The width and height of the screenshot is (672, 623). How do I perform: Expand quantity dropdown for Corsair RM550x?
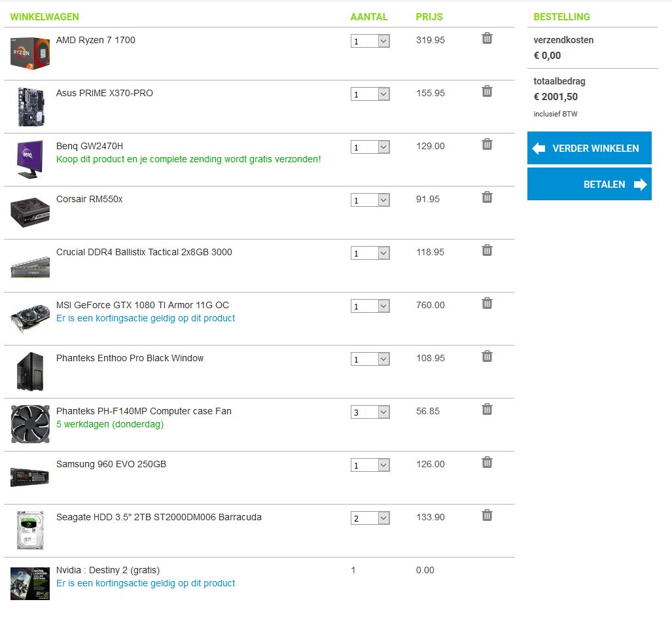click(370, 200)
